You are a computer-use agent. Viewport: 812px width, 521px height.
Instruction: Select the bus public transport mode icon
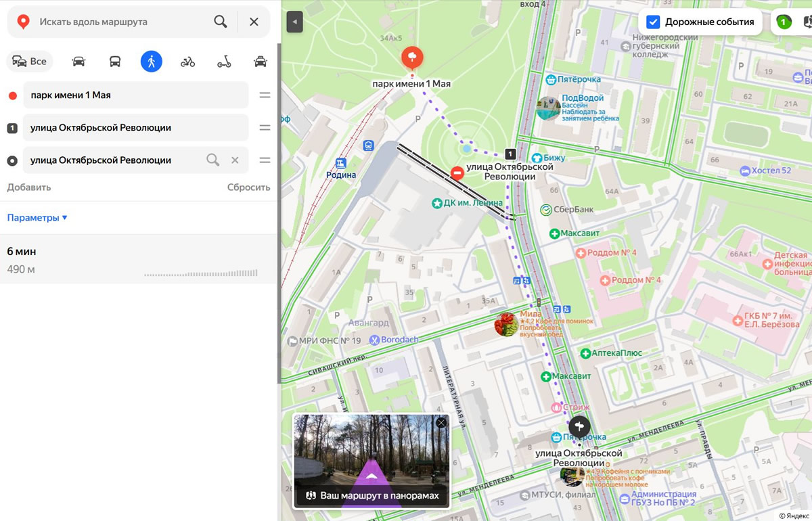tap(115, 62)
